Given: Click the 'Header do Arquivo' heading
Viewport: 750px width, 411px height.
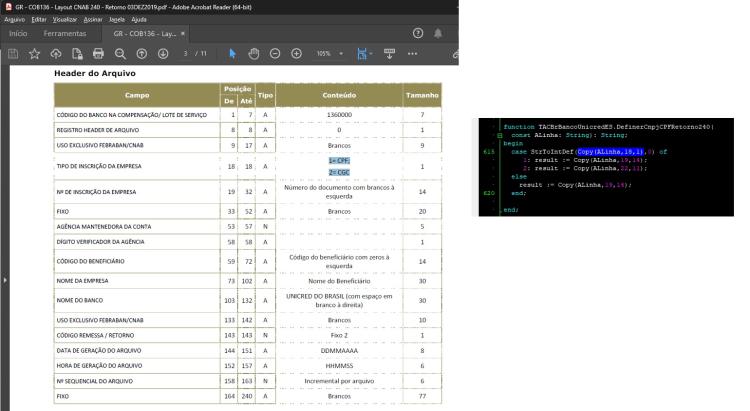Looking at the screenshot, I should coord(95,73).
